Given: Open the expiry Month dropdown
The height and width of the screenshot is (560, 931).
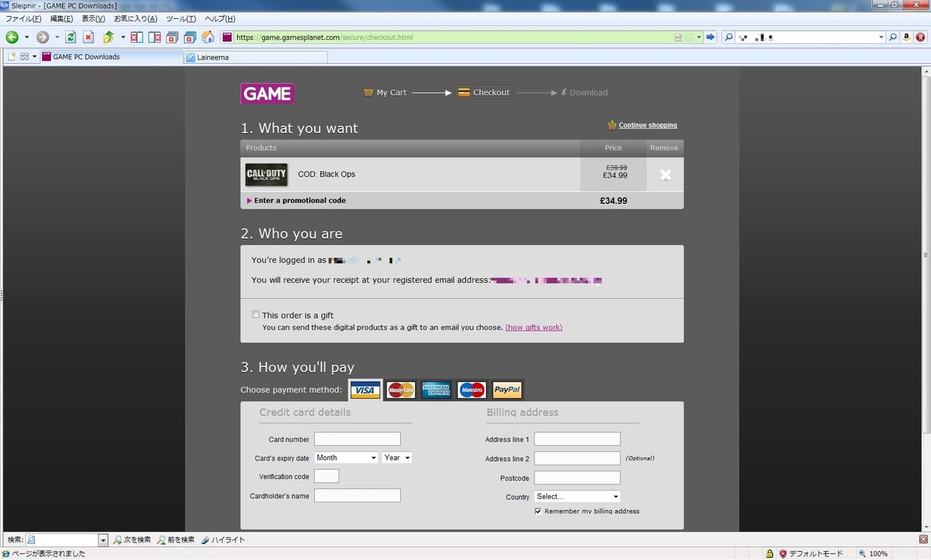Looking at the screenshot, I should (x=346, y=457).
